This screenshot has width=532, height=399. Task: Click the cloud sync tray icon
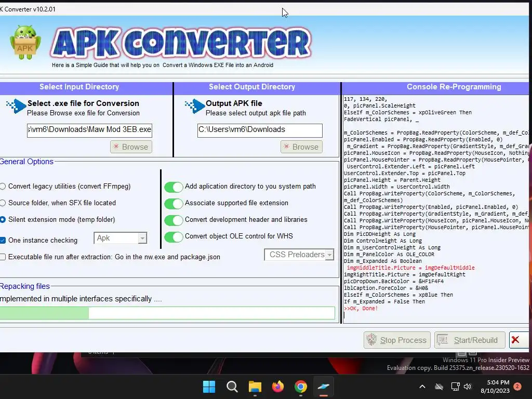point(439,387)
